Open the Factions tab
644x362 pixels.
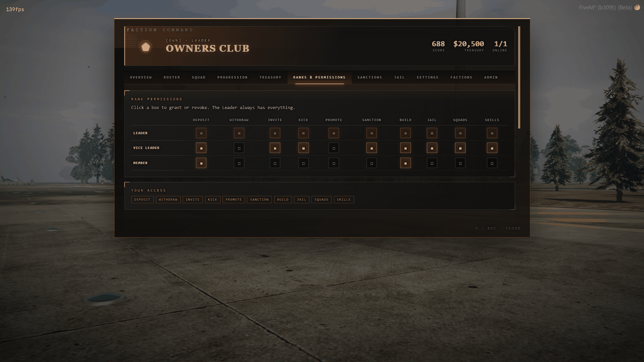(461, 77)
